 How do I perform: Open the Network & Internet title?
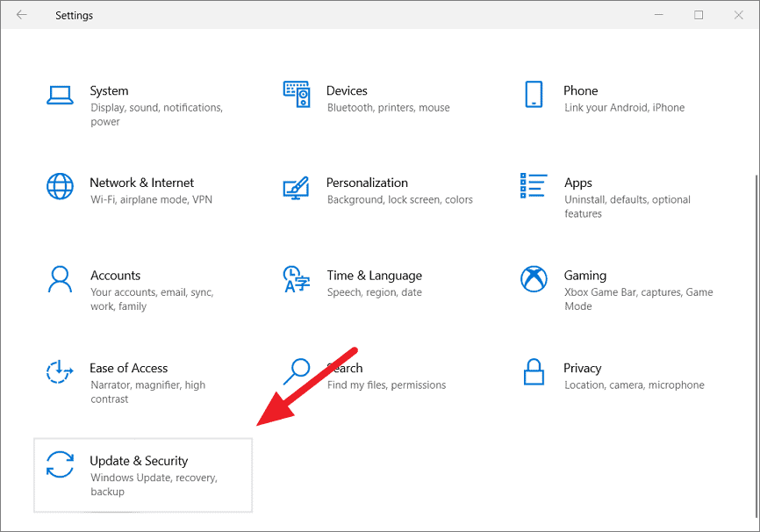(141, 183)
